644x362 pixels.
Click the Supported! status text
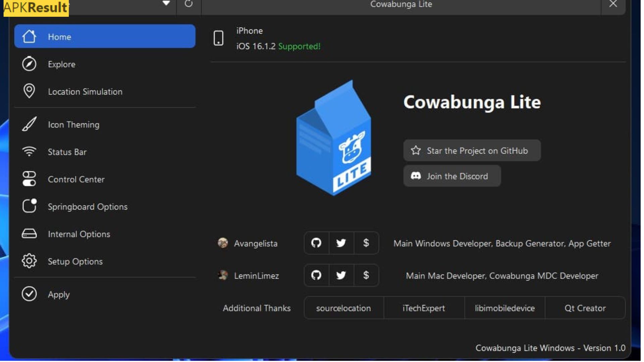pos(299,46)
